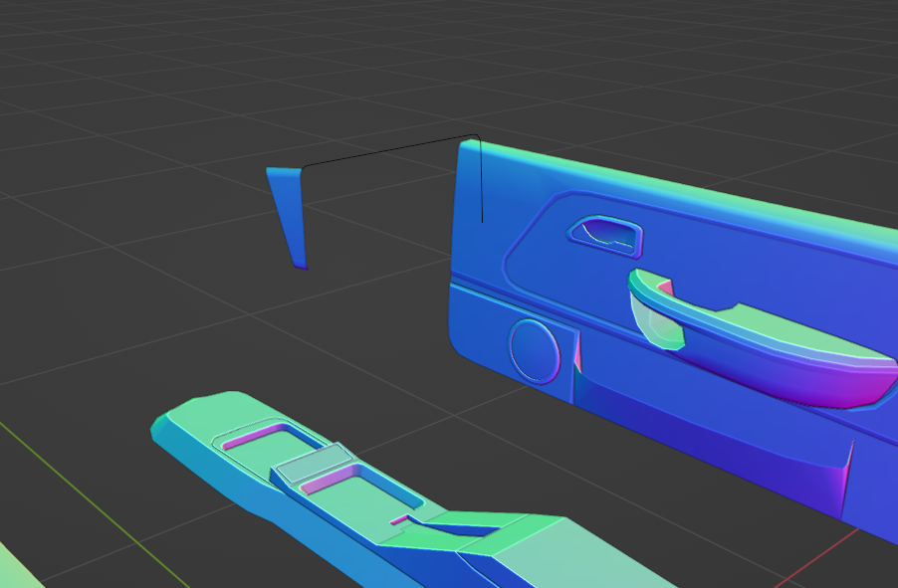Click the round speaker on the door
898x588 pixels.
pyautogui.click(x=535, y=351)
